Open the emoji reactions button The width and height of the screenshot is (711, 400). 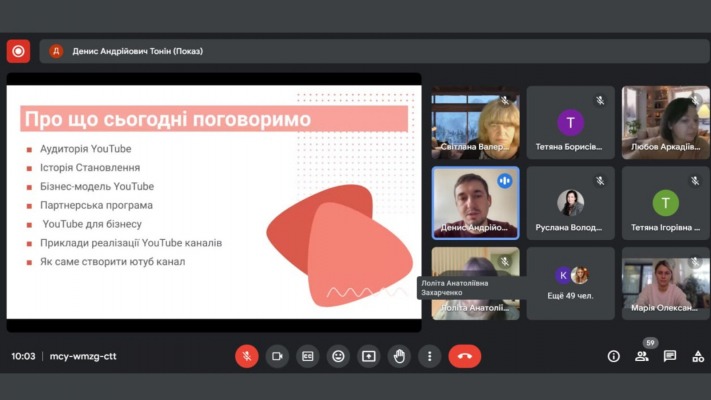point(338,356)
